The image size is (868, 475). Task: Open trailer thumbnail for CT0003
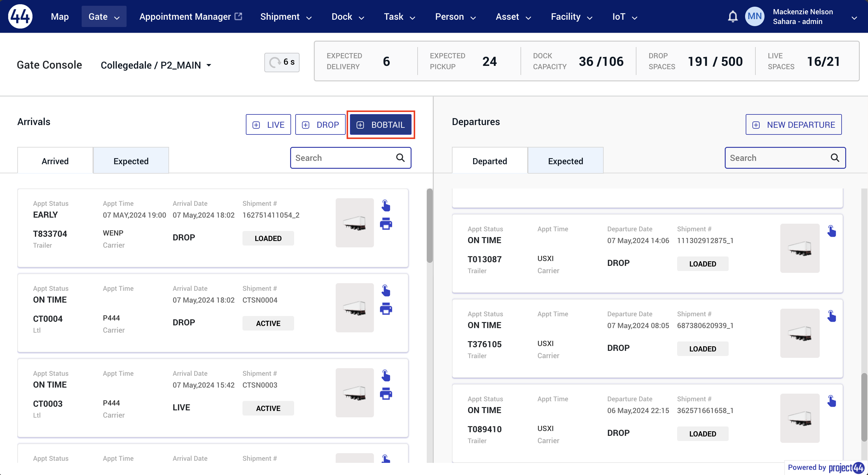point(354,392)
